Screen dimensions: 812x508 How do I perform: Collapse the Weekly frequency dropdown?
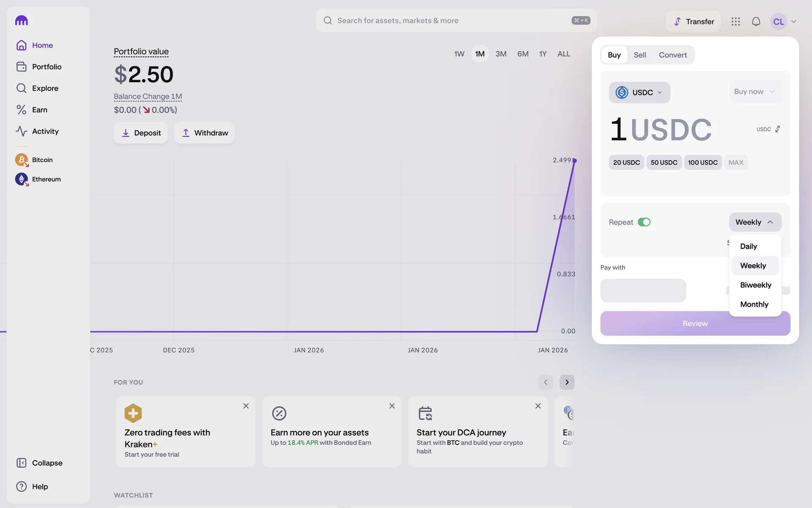click(x=754, y=222)
